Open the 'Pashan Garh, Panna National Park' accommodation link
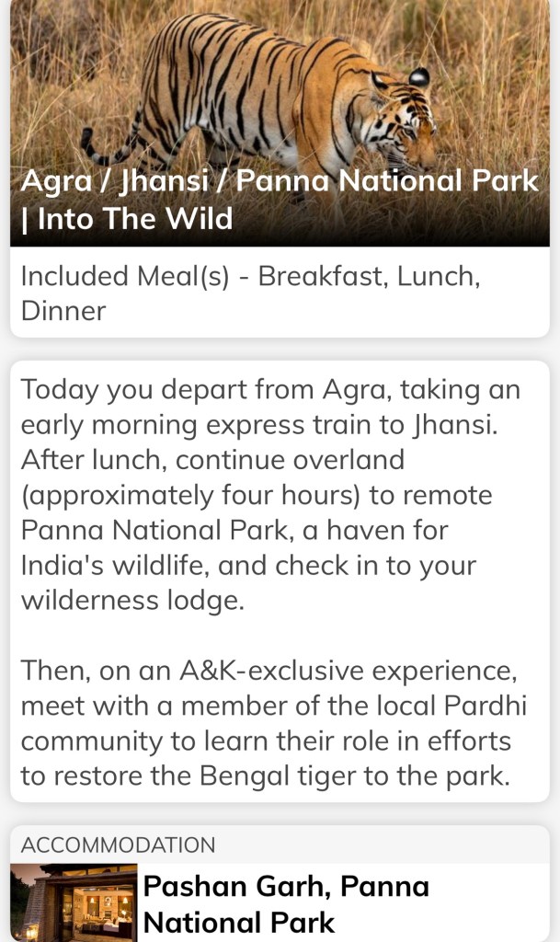The width and height of the screenshot is (560, 942). click(x=286, y=903)
